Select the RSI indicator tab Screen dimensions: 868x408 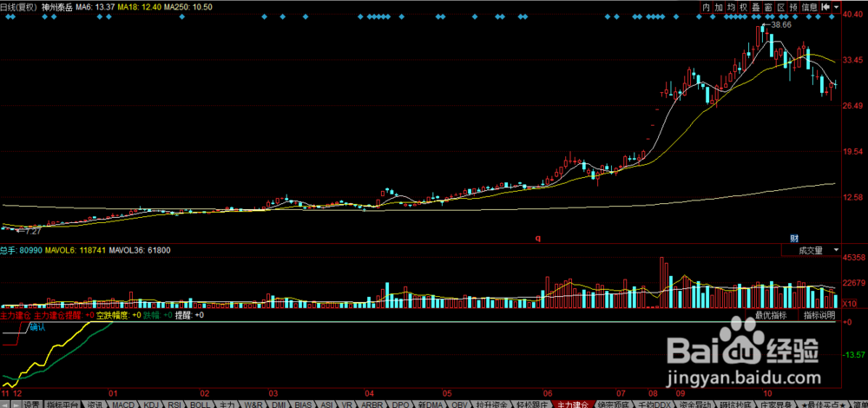pos(174,405)
